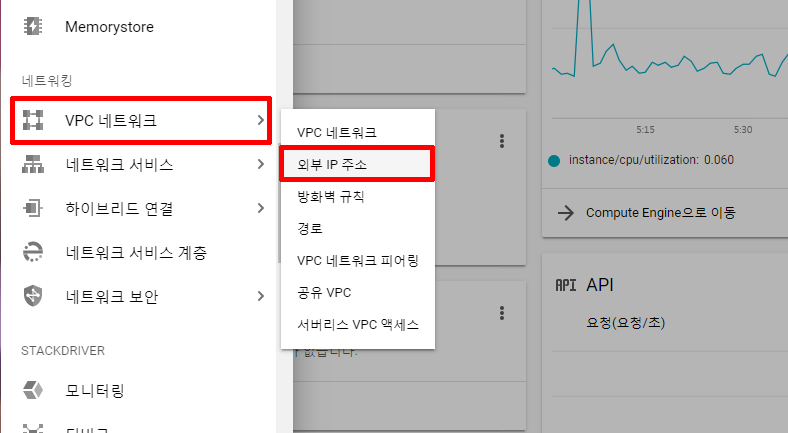Click the 5:30 time axis label
The height and width of the screenshot is (433, 788).
coord(743,130)
